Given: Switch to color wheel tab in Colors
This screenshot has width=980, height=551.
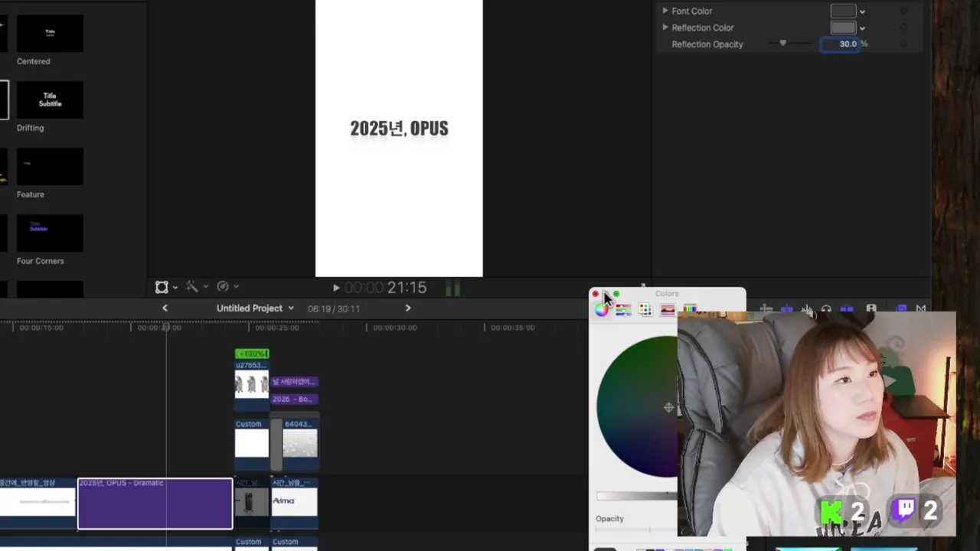Looking at the screenshot, I should pos(602,309).
